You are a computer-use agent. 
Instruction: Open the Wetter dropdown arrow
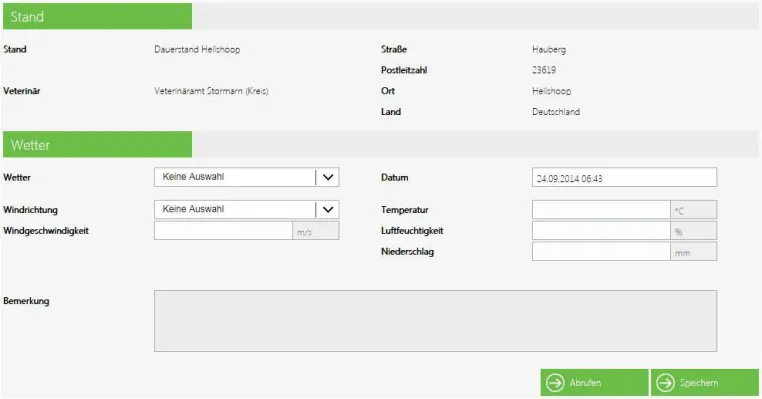click(328, 177)
